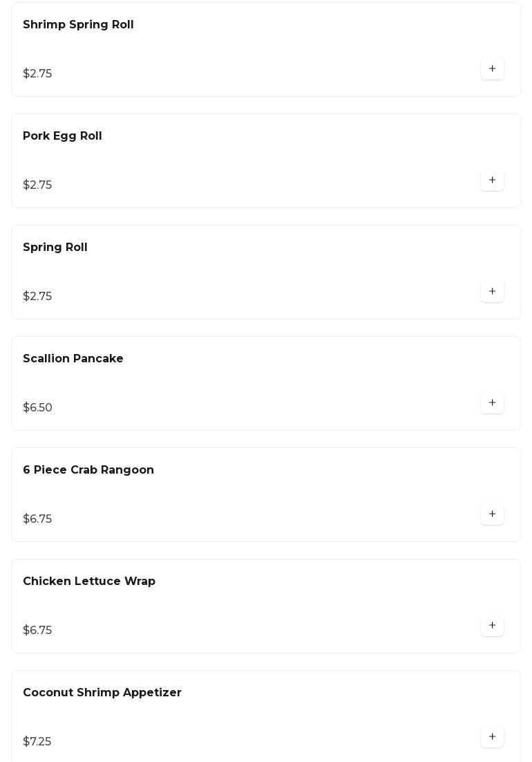Add Pork Egg Roll with plus icon

[x=492, y=180]
